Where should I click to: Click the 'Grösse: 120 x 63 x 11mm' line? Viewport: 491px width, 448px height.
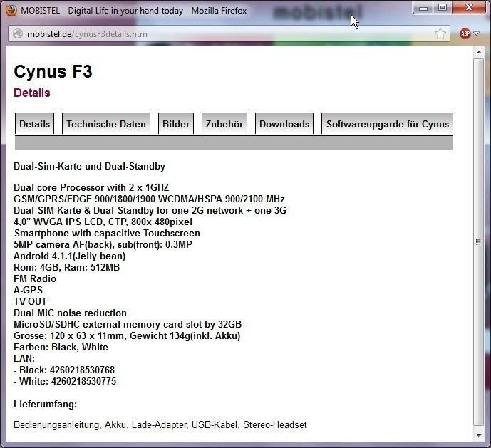(x=127, y=336)
